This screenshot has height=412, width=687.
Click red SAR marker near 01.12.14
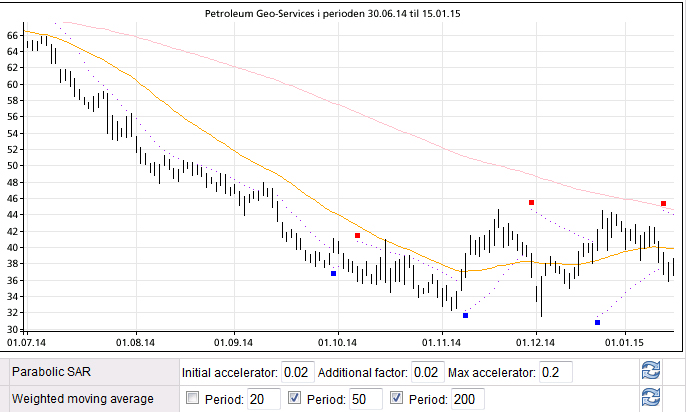coord(531,203)
